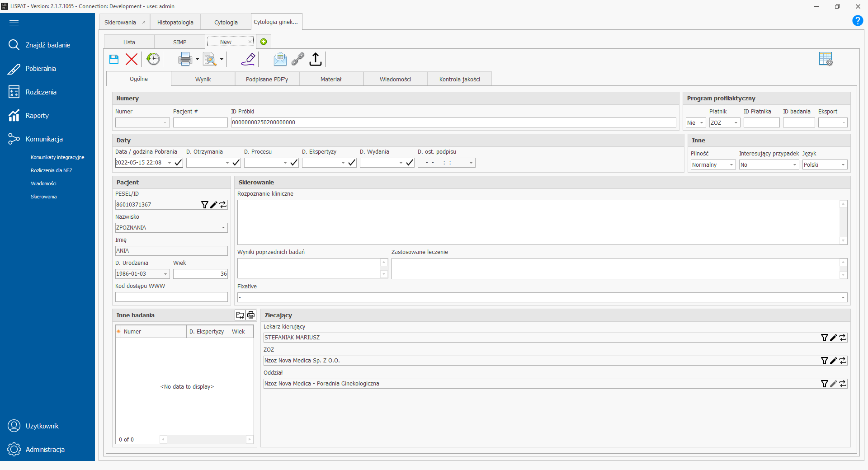
Task: Toggle checkmark next to D. Wydania
Action: point(410,163)
